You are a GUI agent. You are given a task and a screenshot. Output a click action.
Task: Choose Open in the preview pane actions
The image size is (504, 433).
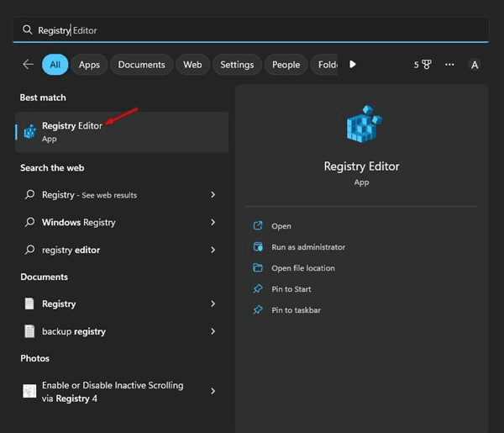[x=281, y=226]
